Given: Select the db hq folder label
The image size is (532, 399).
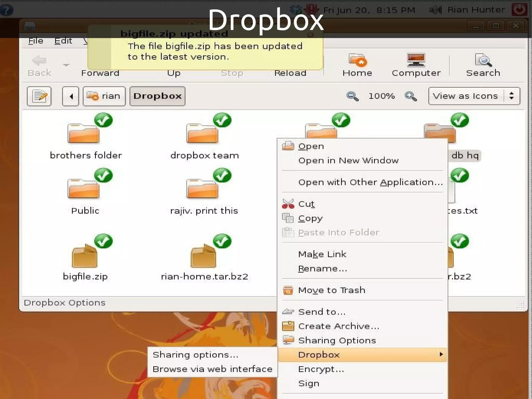Looking at the screenshot, I should [x=465, y=155].
